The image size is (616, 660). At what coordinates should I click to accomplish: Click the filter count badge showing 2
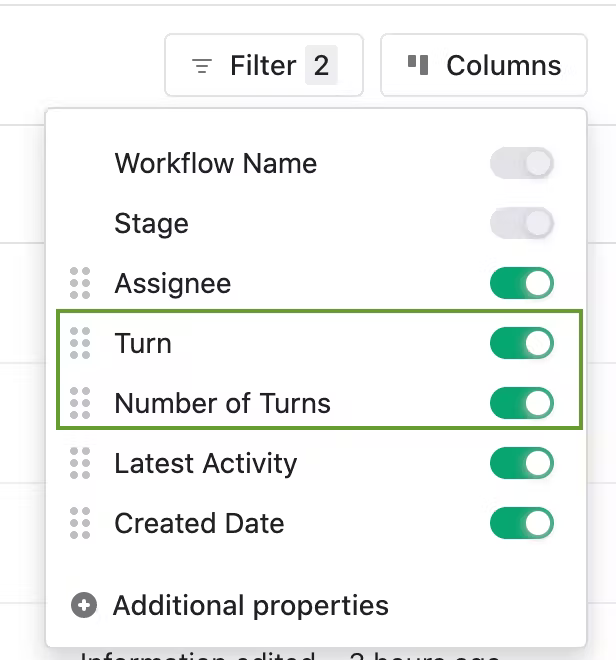(321, 66)
